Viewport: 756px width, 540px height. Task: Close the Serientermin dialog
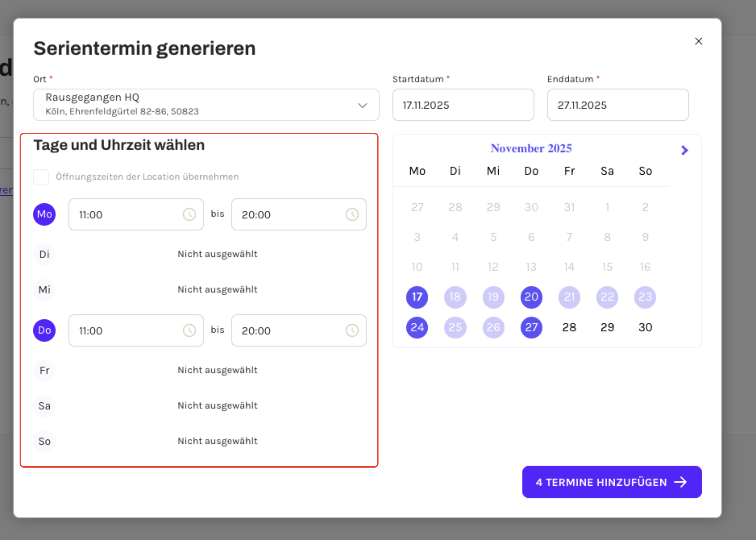(x=698, y=41)
